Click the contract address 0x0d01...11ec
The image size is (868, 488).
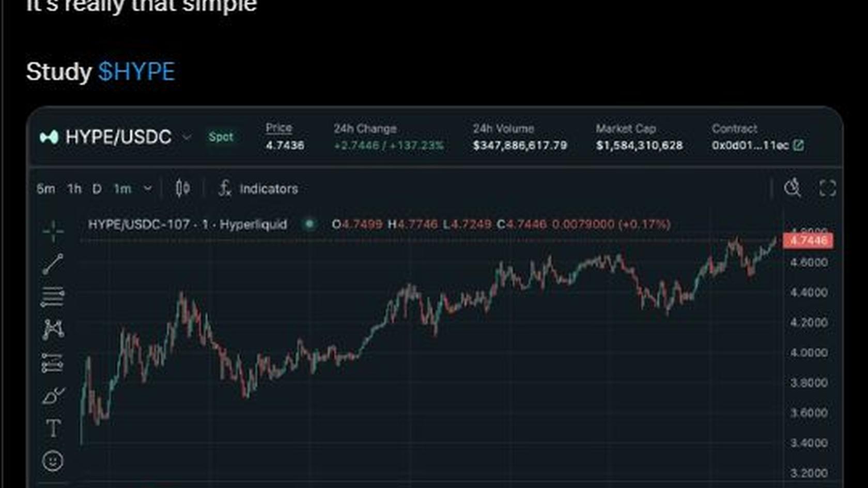750,145
